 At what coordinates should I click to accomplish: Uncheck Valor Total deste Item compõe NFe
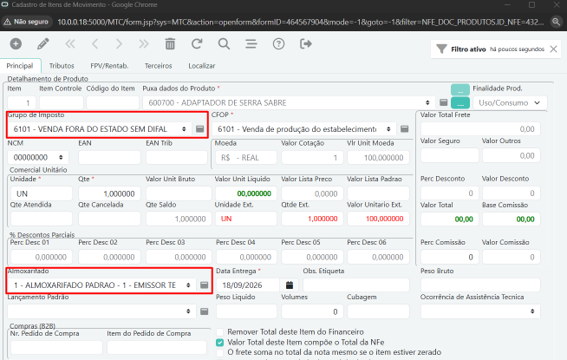219,342
